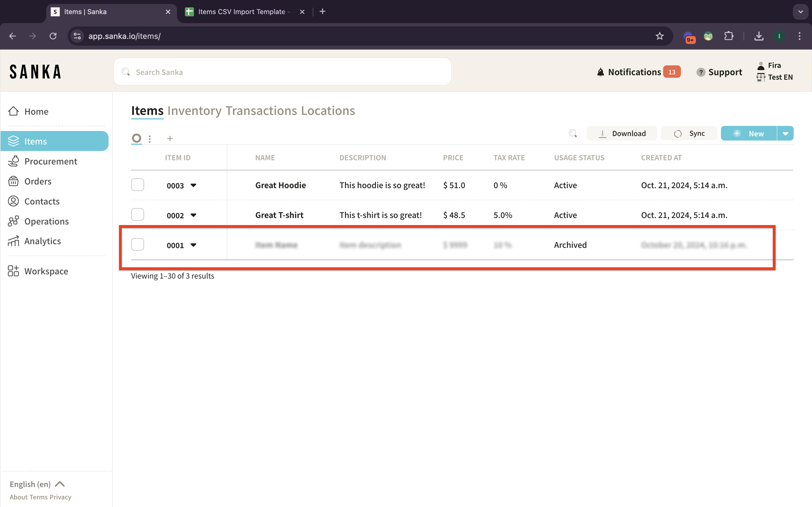
Task: Switch to the Inventory tab
Action: point(194,111)
